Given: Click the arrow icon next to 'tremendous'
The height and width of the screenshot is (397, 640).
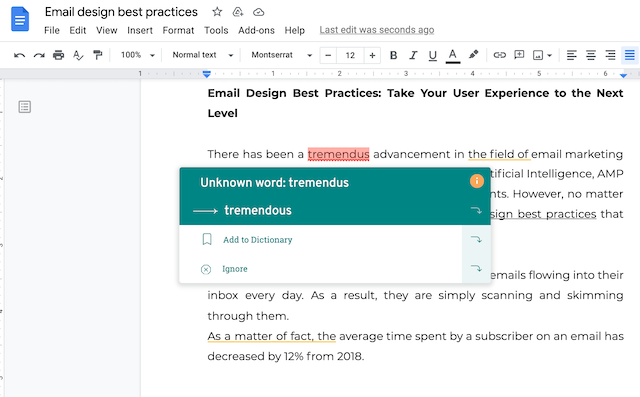Looking at the screenshot, I should 476,211.
